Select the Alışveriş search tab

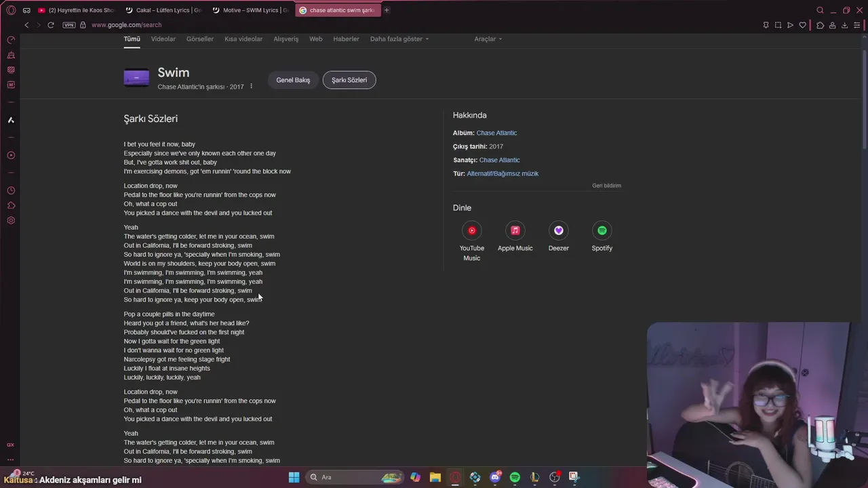click(285, 39)
